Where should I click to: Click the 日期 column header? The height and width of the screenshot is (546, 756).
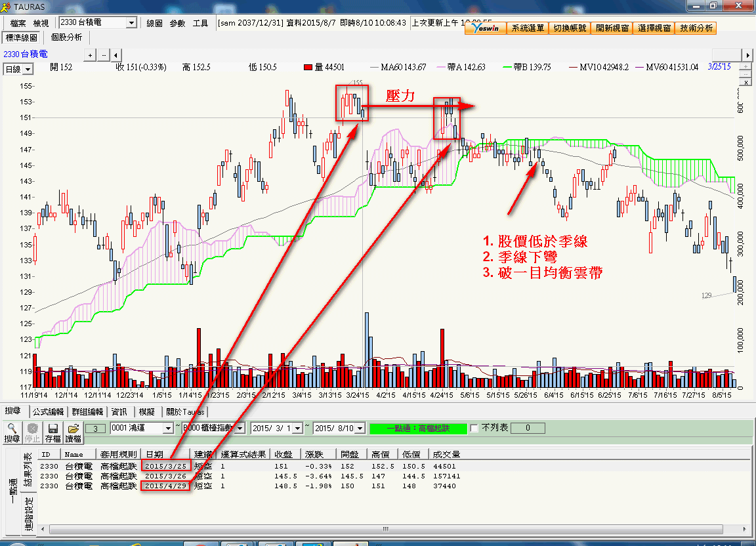[x=166, y=454]
